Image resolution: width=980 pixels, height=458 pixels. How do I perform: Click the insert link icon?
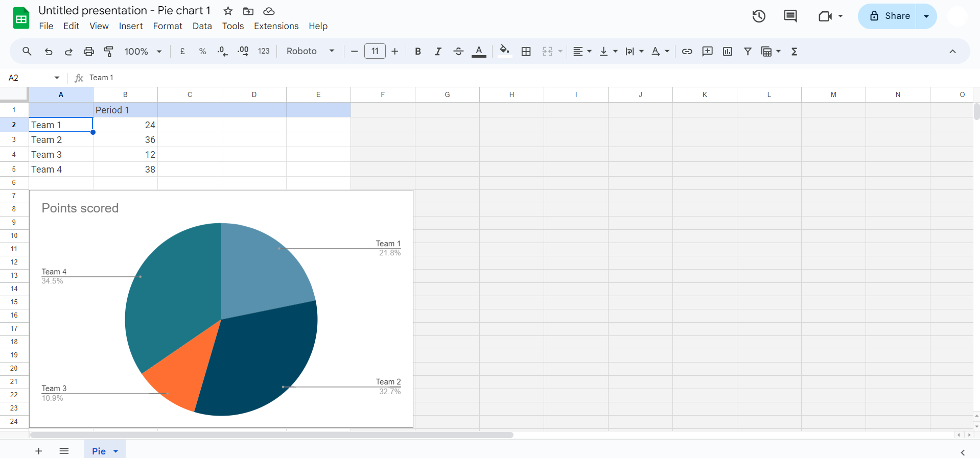point(687,51)
